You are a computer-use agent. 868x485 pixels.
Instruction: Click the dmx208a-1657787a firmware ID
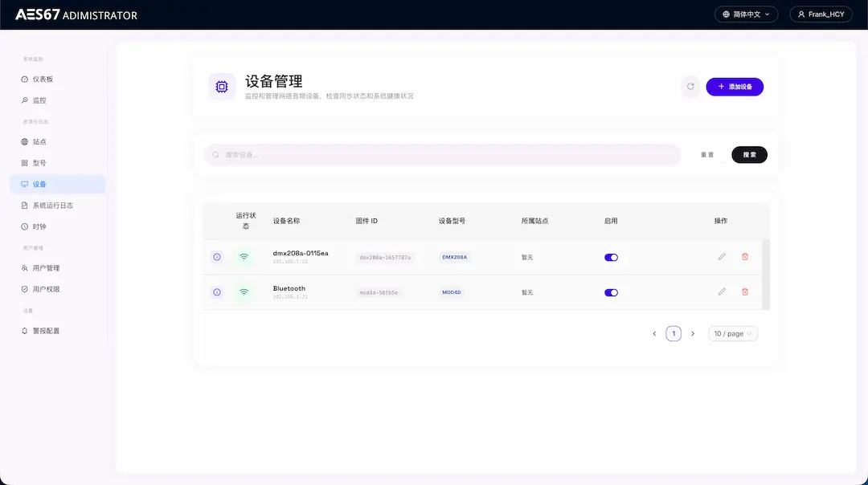(385, 257)
